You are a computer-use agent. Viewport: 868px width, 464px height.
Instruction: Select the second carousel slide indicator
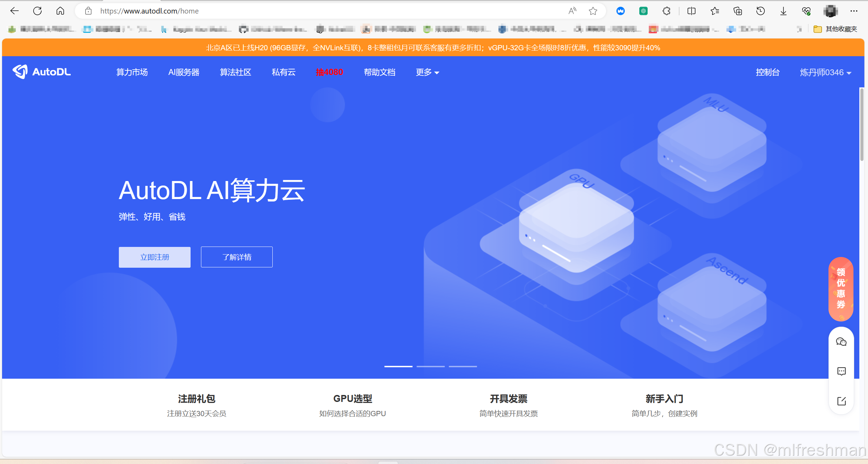[430, 366]
